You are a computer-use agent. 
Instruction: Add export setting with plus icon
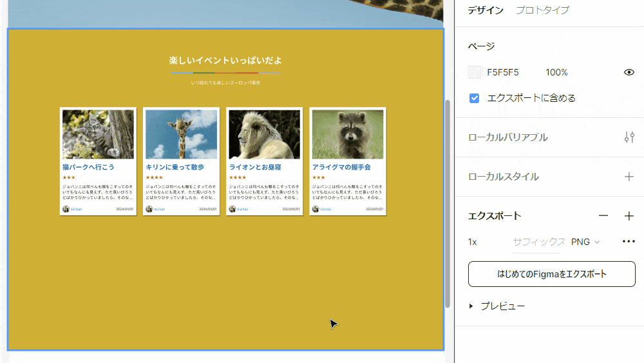[629, 216]
